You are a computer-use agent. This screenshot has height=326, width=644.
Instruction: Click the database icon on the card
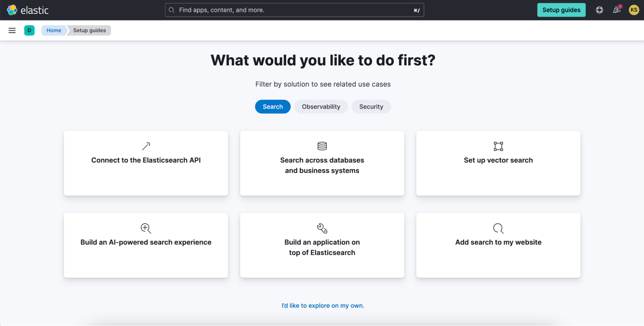(322, 146)
